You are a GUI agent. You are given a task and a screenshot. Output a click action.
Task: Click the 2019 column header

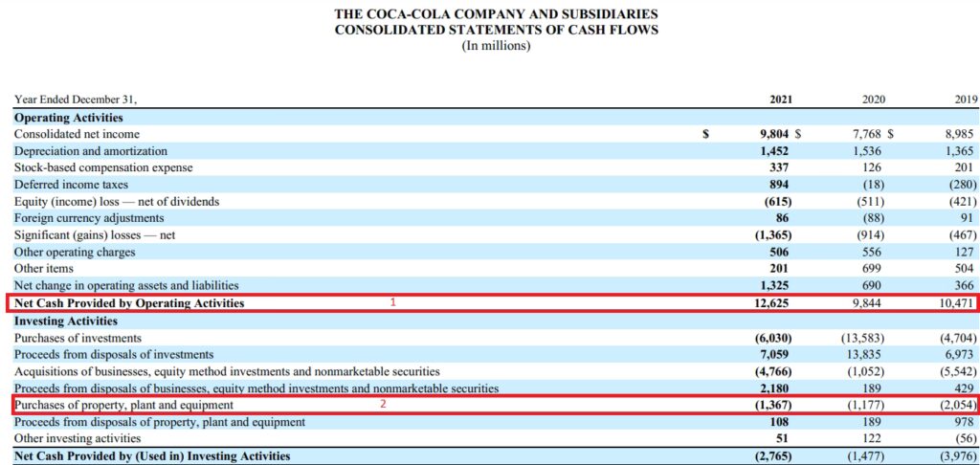click(964, 100)
